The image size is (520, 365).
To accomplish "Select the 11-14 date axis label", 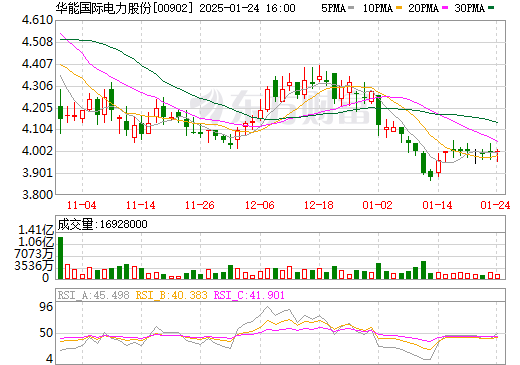I will pos(141,205).
